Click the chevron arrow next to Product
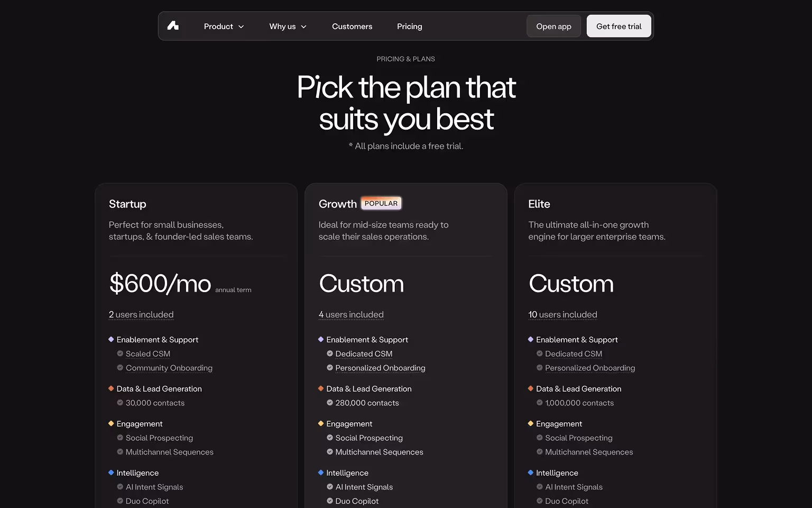The image size is (812, 508). pyautogui.click(x=242, y=26)
